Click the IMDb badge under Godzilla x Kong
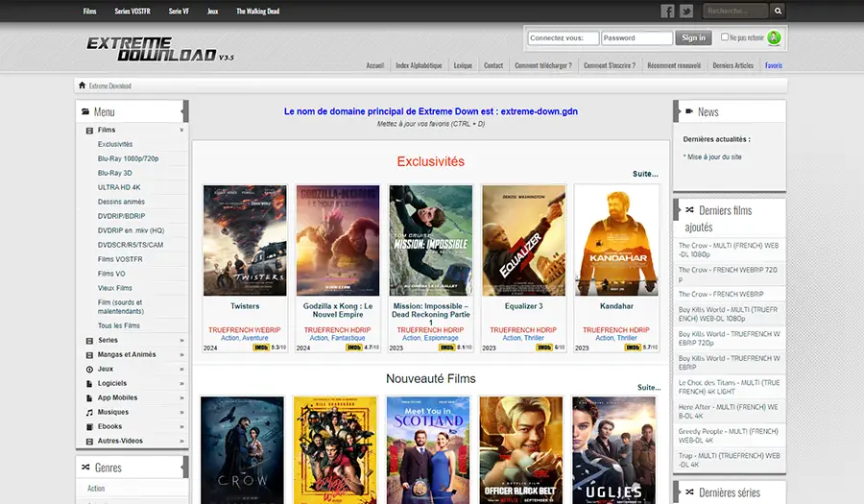864x504 pixels. 353,348
